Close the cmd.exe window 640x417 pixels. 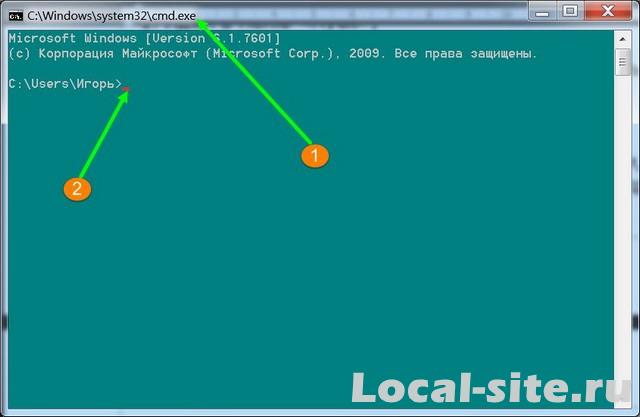[608, 11]
